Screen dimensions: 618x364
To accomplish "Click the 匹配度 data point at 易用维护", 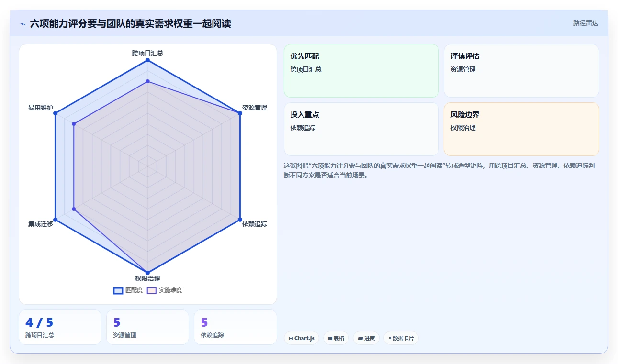I will coord(55,113).
